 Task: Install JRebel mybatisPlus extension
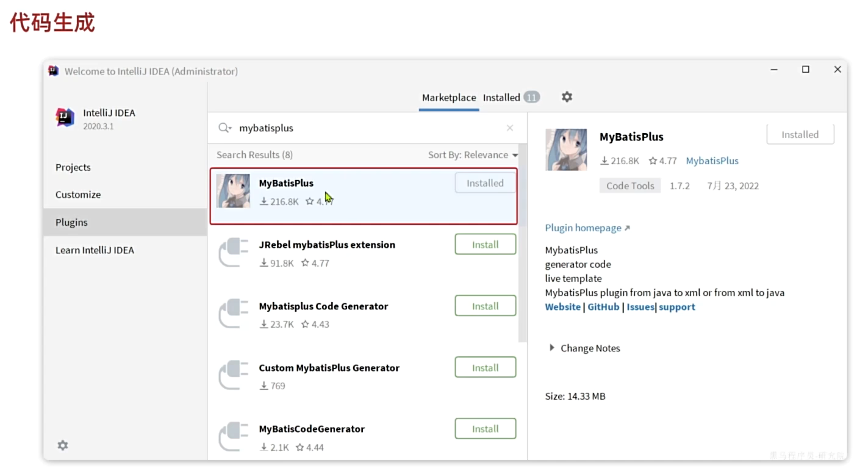(486, 245)
